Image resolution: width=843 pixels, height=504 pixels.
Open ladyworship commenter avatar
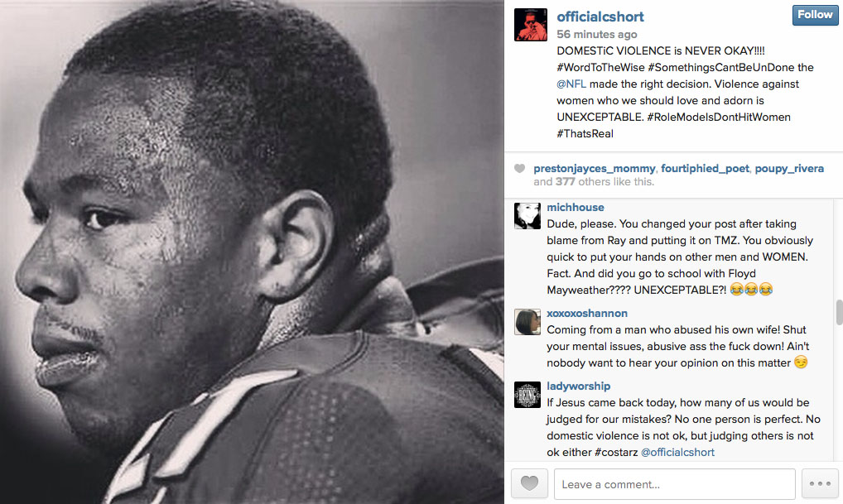527,395
